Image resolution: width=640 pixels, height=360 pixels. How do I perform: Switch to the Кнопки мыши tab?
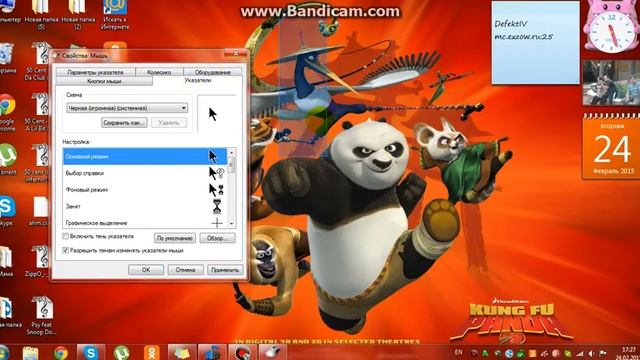(104, 81)
